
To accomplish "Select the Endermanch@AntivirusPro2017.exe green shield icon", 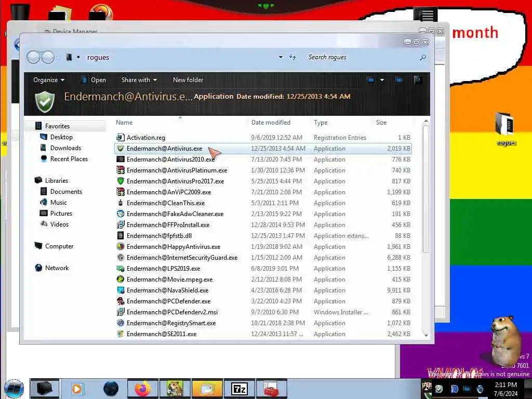I will (120, 181).
